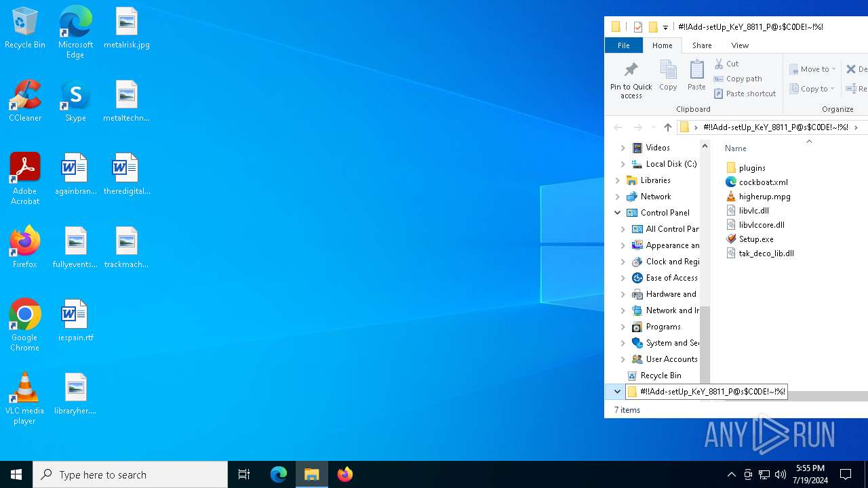Select Ease of Access in the tree

[x=665, y=278]
